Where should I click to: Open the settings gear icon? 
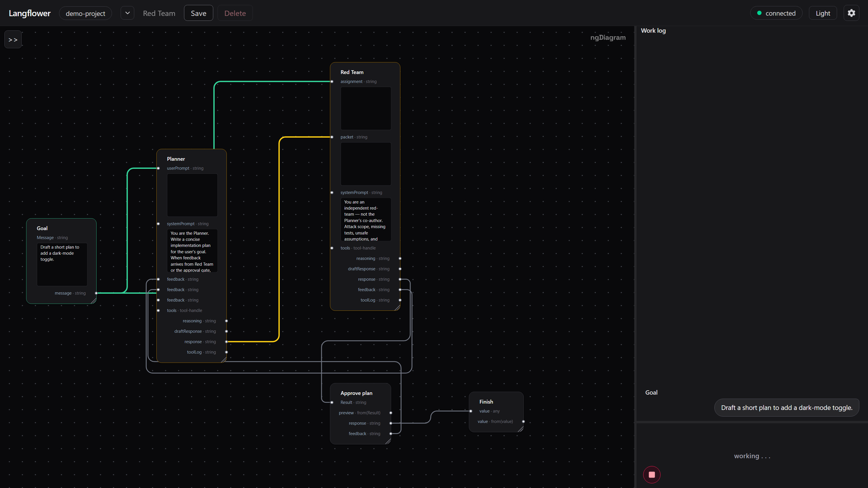[851, 13]
